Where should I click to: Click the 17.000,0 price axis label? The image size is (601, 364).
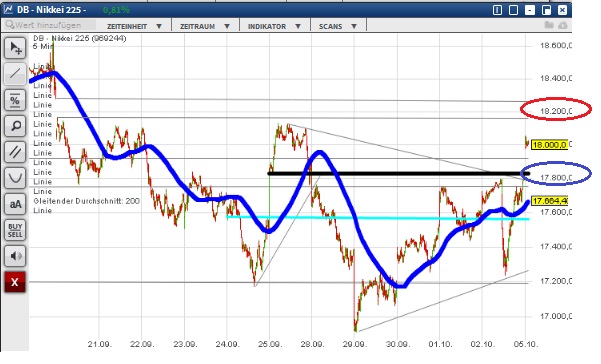pyautogui.click(x=556, y=316)
